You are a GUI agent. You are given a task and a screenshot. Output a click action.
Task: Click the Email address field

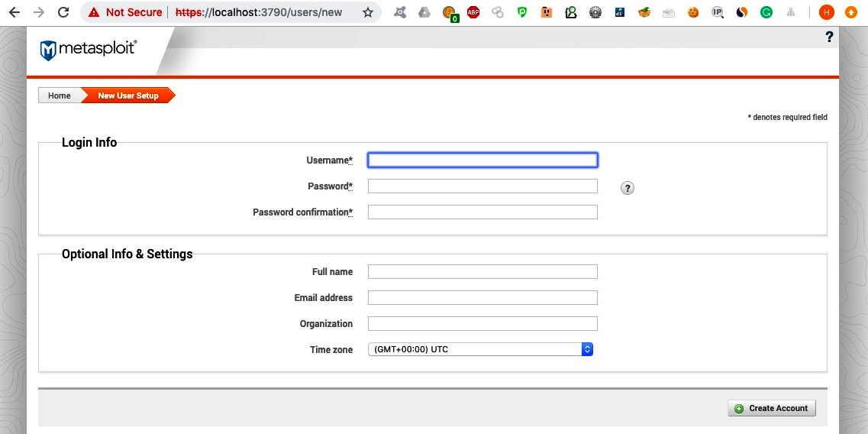[x=482, y=298]
